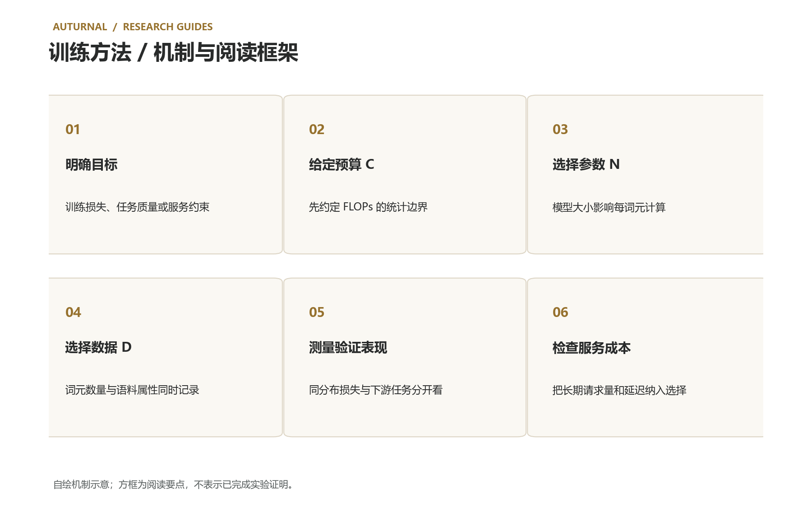Select the text 训练损失、任务质量或服务约束
This screenshot has height=508, width=812.
click(138, 207)
